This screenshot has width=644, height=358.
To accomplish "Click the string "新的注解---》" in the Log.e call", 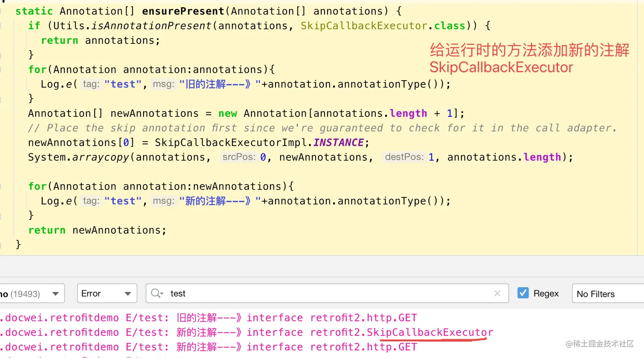I will (x=220, y=201).
